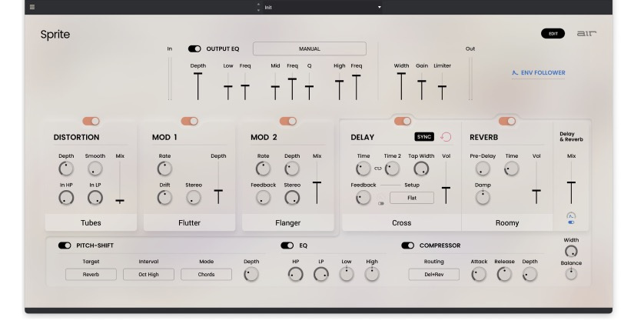
Task: Click the Delay Time knob
Action: (363, 169)
